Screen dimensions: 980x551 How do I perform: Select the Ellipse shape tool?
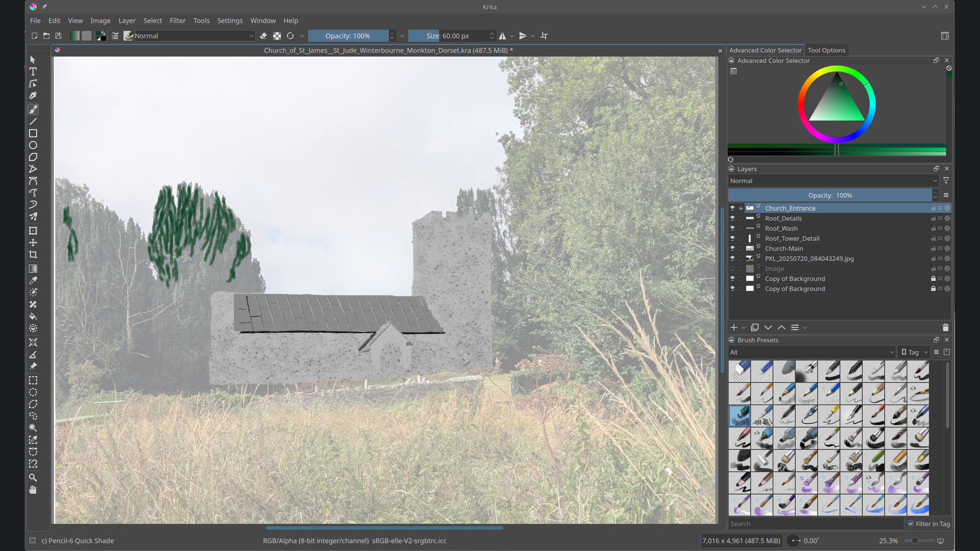point(33,145)
